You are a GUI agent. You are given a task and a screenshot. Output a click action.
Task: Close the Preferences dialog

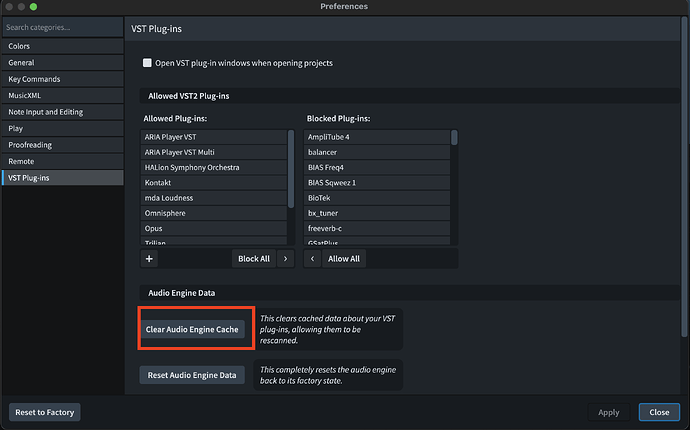point(659,412)
